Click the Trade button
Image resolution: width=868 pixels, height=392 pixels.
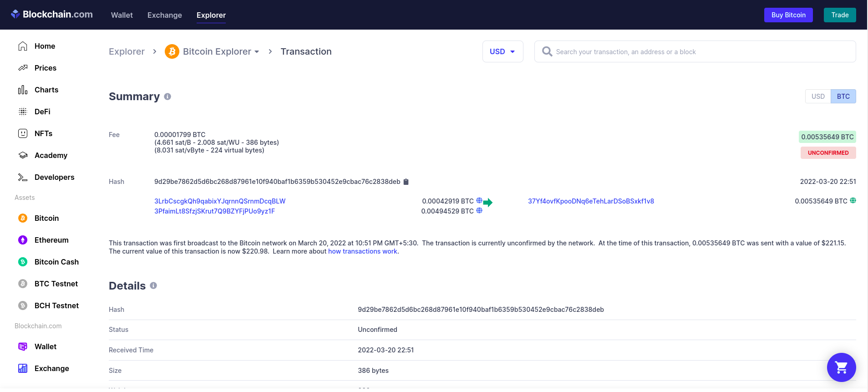pos(840,15)
